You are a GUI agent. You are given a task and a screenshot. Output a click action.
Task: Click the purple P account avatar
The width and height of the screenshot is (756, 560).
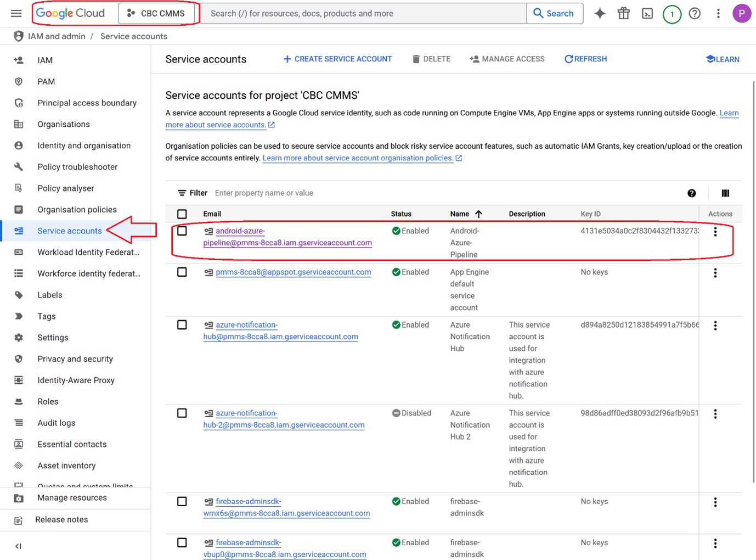click(741, 14)
